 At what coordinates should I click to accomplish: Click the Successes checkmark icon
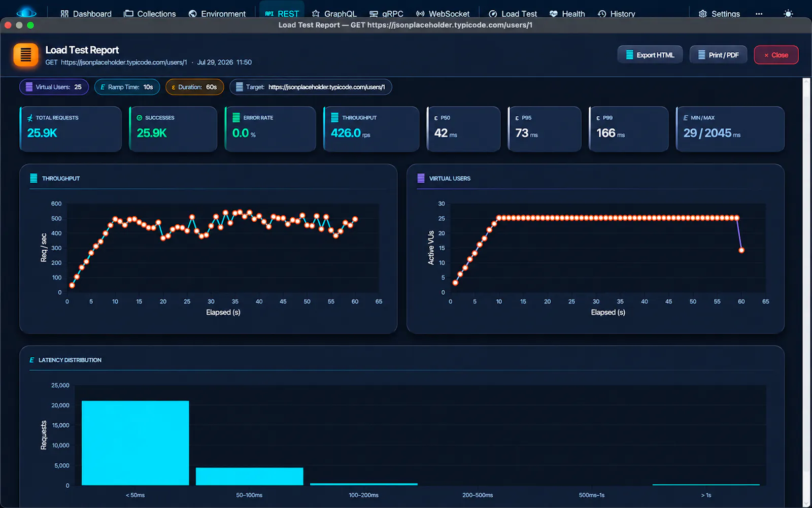(139, 118)
